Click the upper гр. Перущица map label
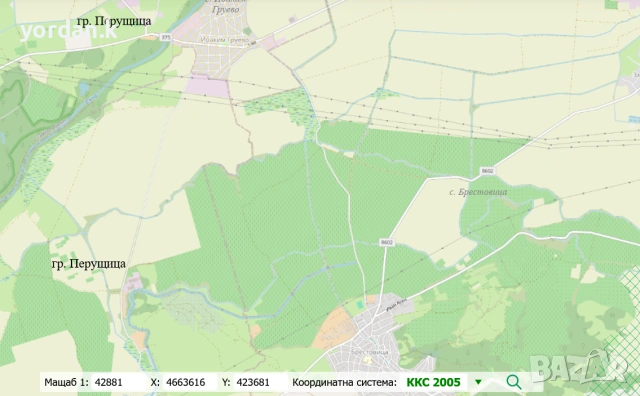640x396 pixels. [114, 21]
